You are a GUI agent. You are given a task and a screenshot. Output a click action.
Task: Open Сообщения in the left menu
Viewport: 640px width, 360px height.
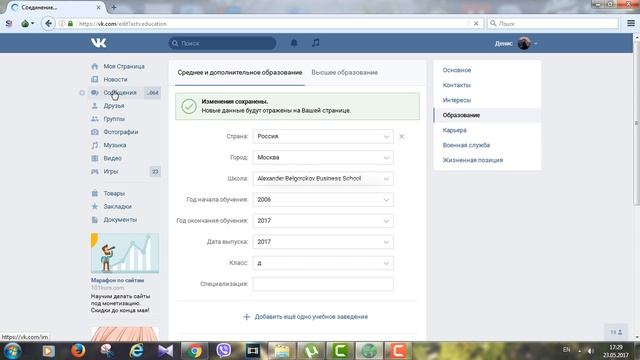pyautogui.click(x=120, y=93)
